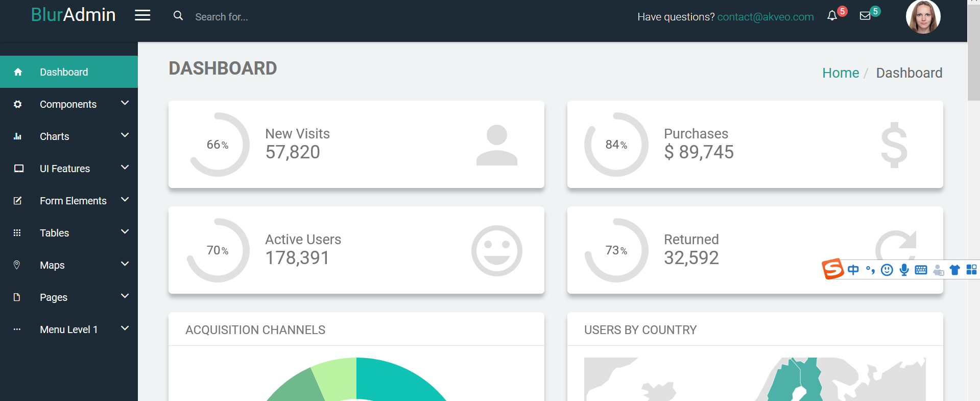Toggle Chinese/English input mode in IME bar
The height and width of the screenshot is (401, 980).
click(853, 270)
